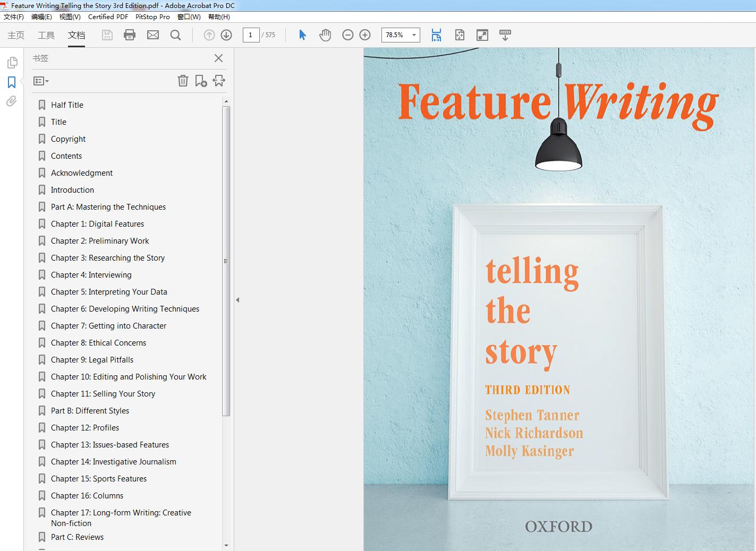Delete selected bookmark with trash icon
Screen dimensions: 756x551
click(183, 81)
